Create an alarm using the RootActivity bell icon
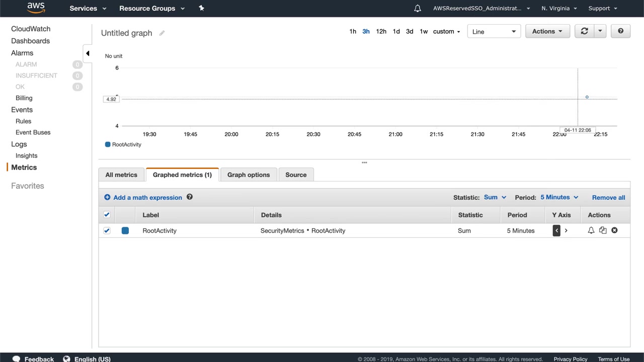 pyautogui.click(x=591, y=230)
